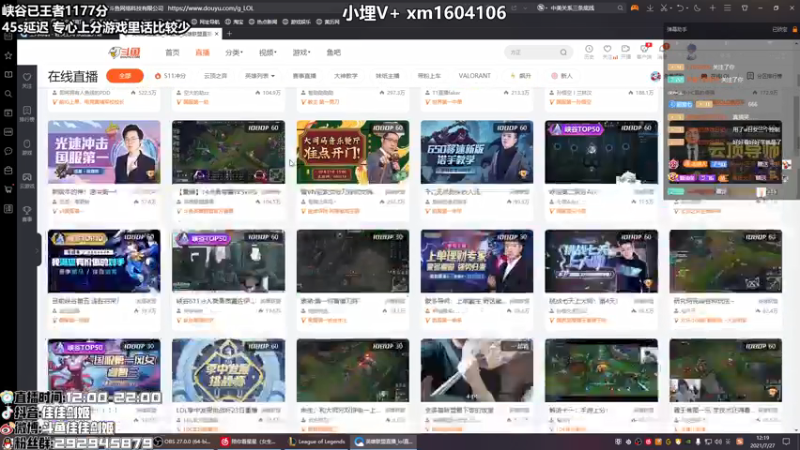Click the expand arrow on left sidebar edge

tap(38, 250)
